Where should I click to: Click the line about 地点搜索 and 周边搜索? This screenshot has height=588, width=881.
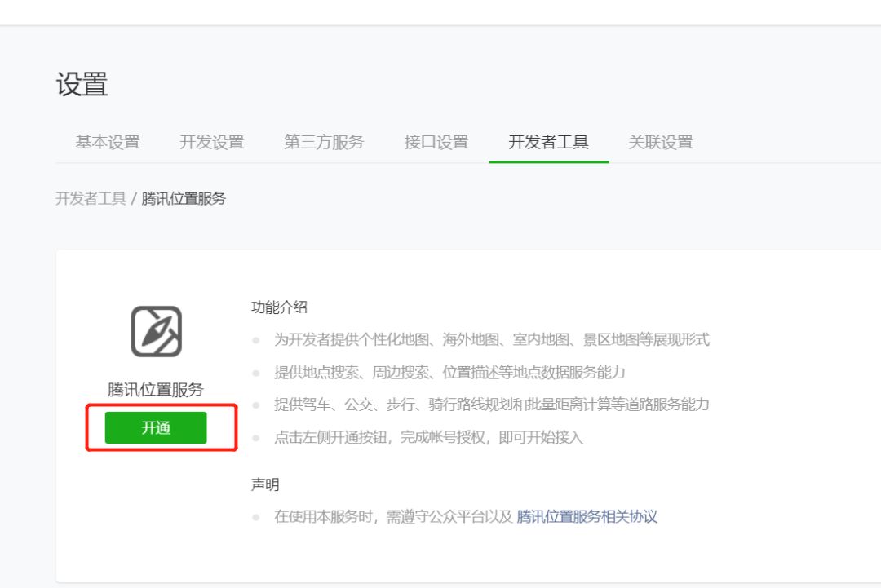(449, 373)
